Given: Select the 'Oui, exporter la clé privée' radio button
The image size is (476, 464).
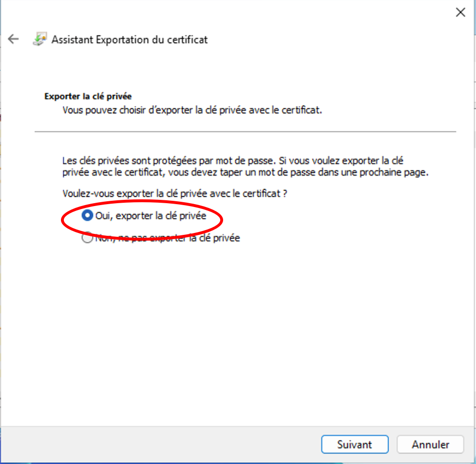Looking at the screenshot, I should tap(87, 216).
